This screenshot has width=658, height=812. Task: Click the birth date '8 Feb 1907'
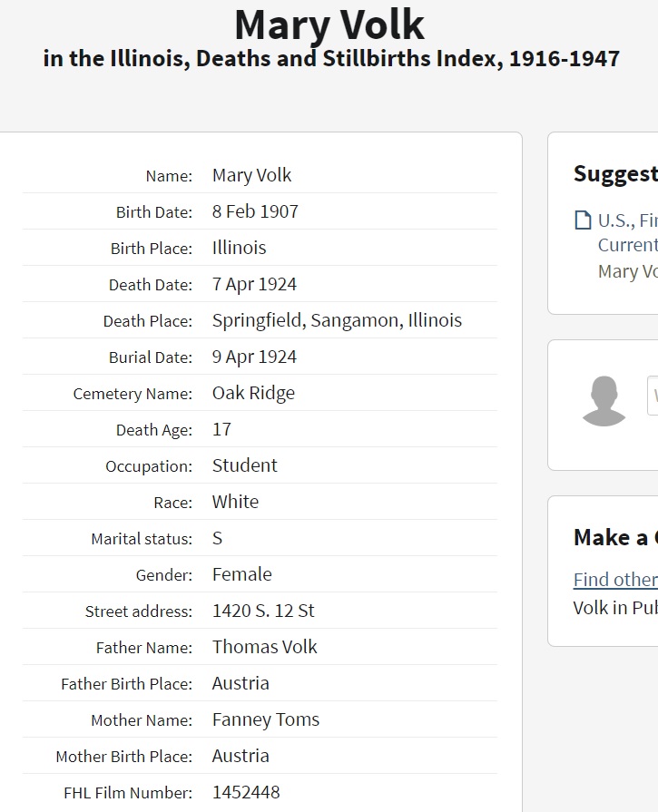[255, 211]
